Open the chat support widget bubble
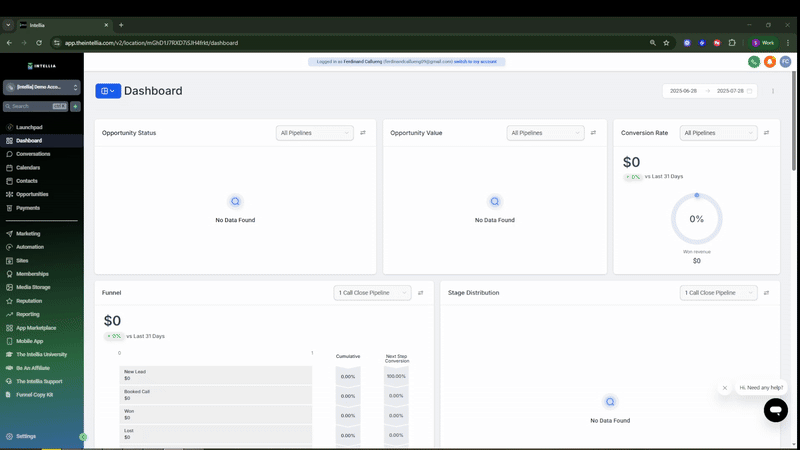The image size is (800, 450). click(x=776, y=410)
